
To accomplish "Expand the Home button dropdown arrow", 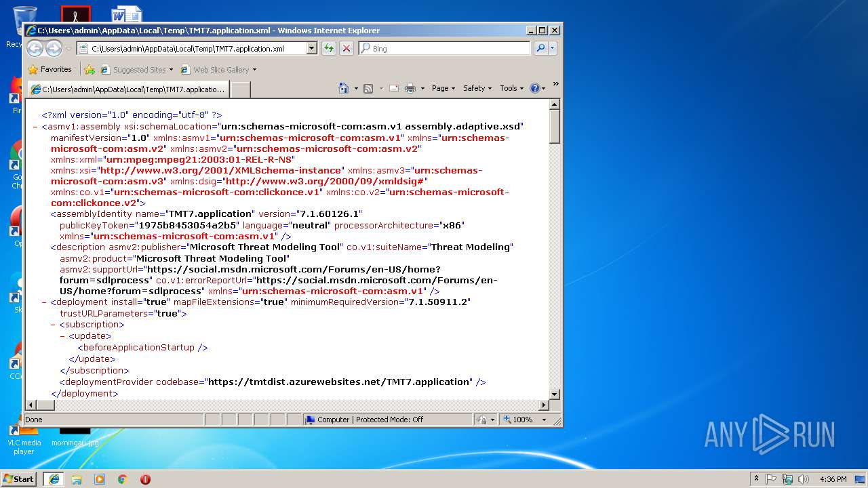I will click(x=356, y=88).
